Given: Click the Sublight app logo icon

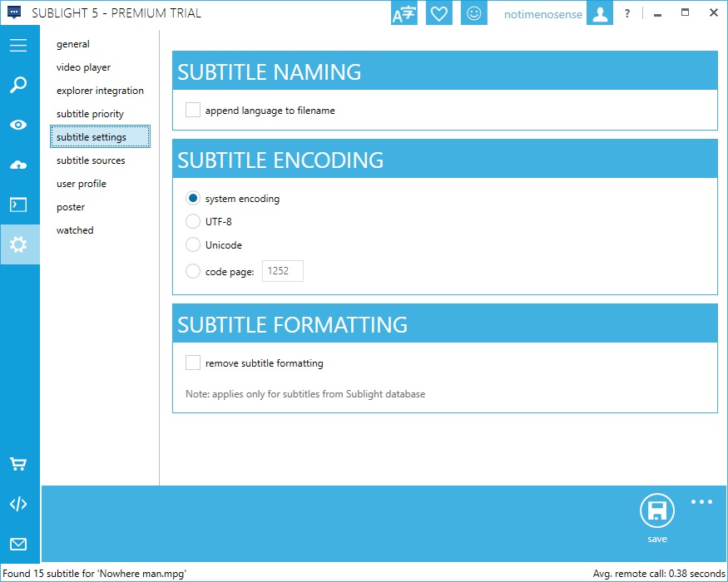Looking at the screenshot, I should click(14, 12).
